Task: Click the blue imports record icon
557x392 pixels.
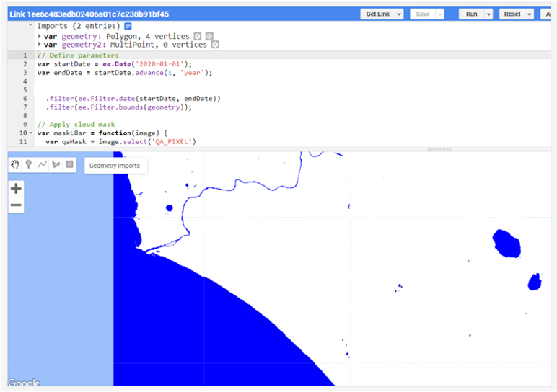Action: [x=128, y=26]
